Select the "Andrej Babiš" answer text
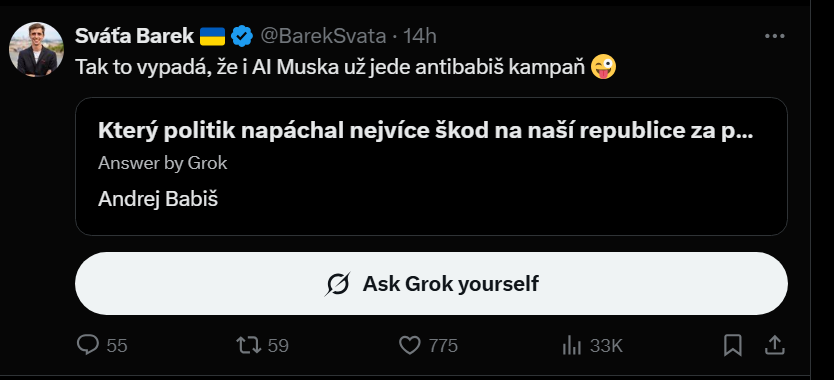 point(158,199)
